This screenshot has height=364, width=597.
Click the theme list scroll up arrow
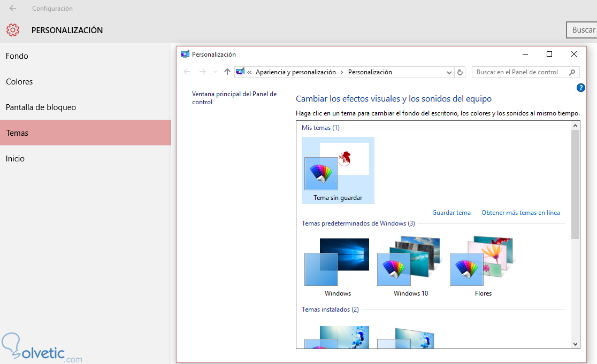[x=575, y=126]
